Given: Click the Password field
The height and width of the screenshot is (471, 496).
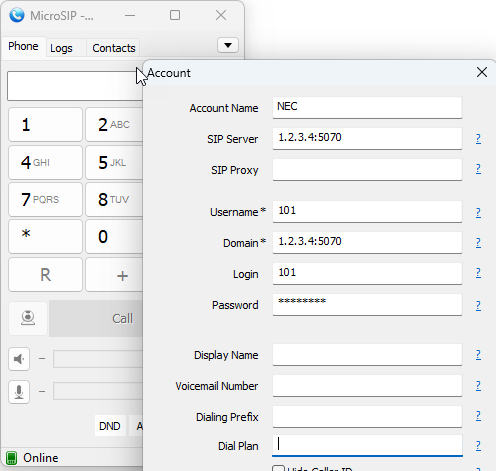Looking at the screenshot, I should click(x=367, y=304).
